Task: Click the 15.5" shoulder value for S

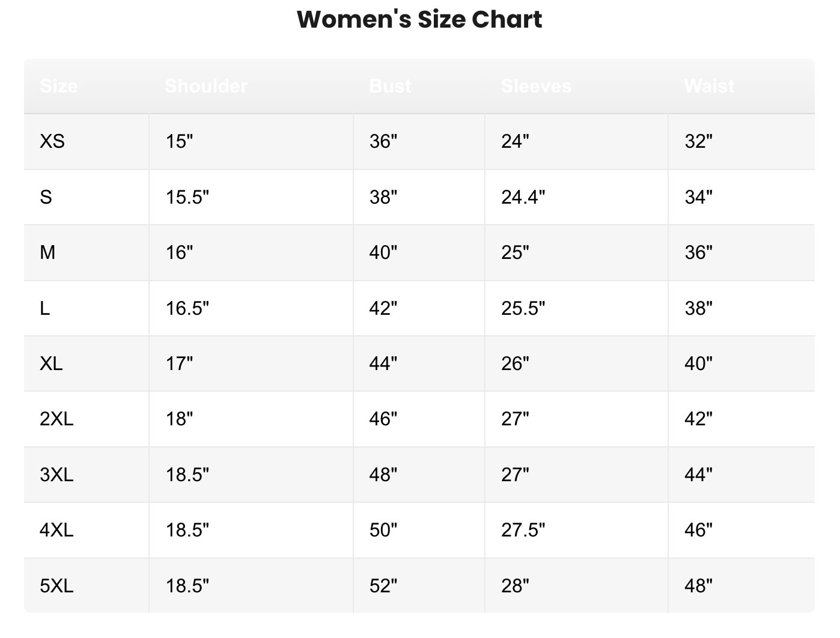Action: click(187, 197)
